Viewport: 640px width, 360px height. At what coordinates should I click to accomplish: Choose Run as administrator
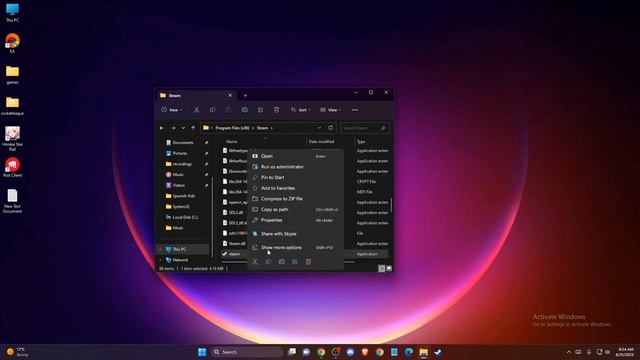point(296,167)
